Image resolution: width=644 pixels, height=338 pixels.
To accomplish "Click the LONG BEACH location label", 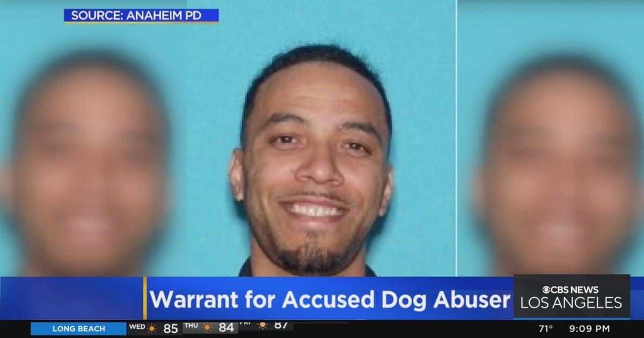I will tap(79, 329).
